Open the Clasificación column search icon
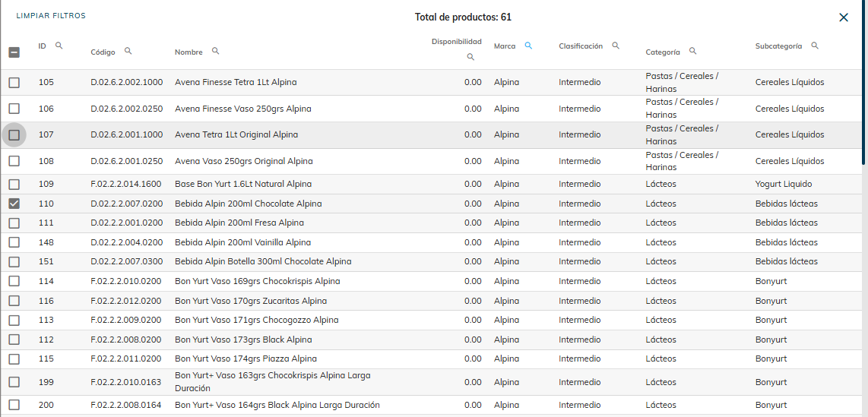The height and width of the screenshot is (417, 868). click(616, 46)
